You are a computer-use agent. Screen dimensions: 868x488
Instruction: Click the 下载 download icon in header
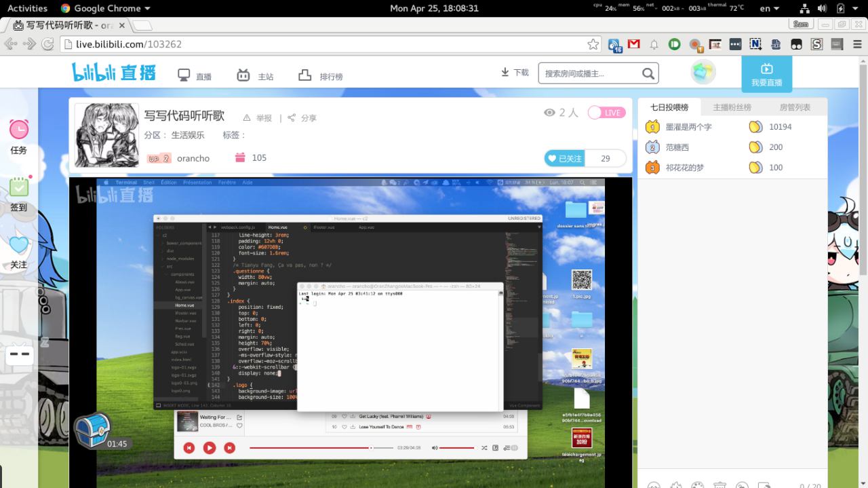click(x=505, y=73)
